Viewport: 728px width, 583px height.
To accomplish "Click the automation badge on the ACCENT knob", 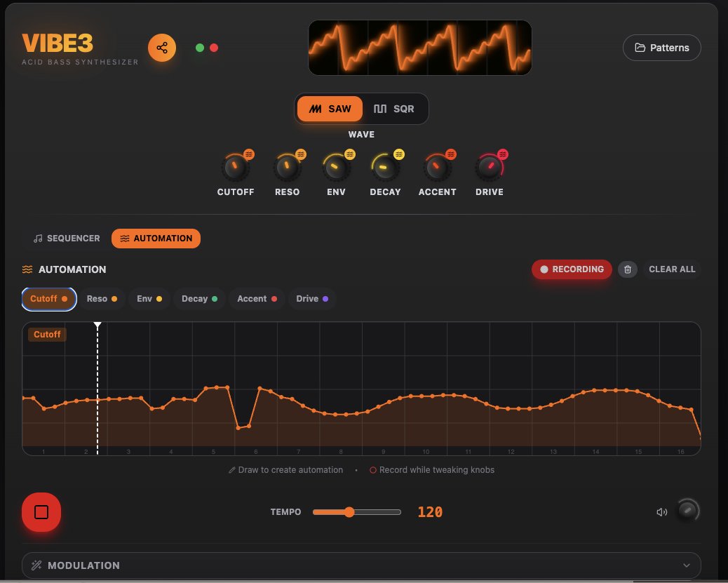I will [451, 154].
